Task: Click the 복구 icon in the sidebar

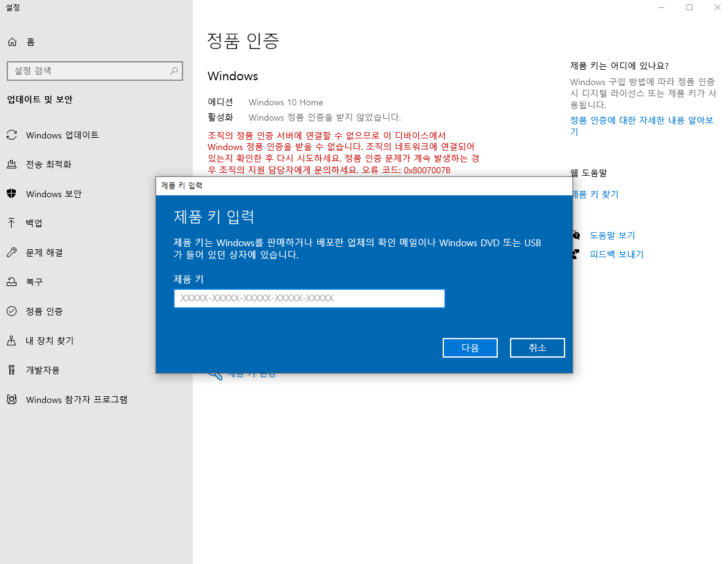Action: click(12, 282)
